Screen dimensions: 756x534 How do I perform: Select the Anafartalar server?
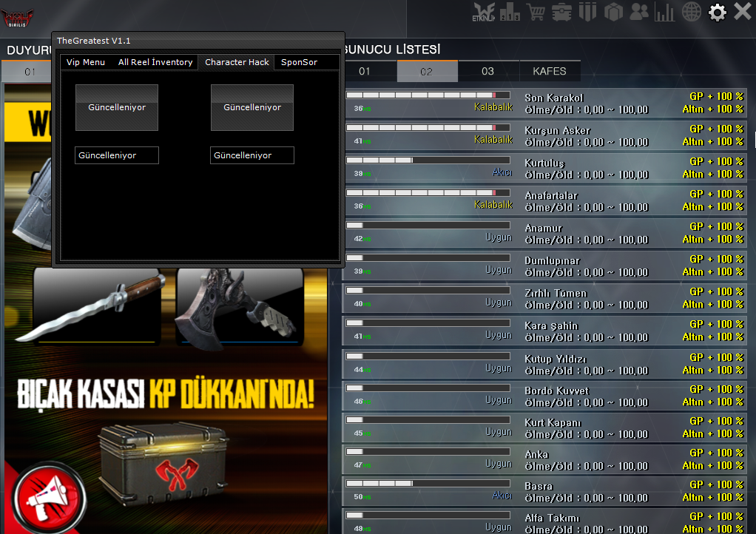coord(545,201)
